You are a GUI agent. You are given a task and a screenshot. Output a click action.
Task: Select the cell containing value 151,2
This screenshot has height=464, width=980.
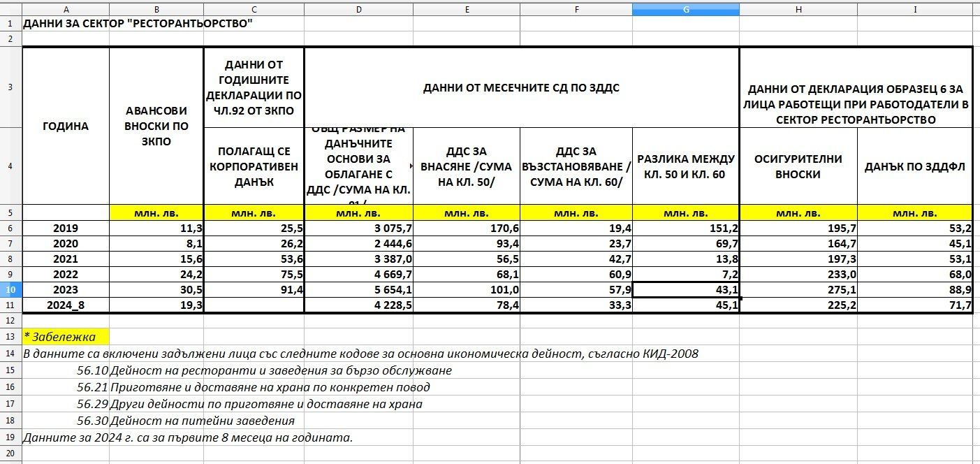tap(685, 229)
